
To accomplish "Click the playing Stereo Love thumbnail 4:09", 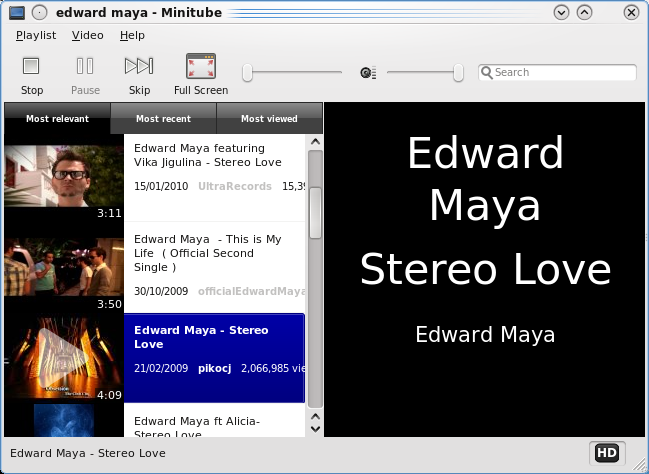I will [x=64, y=358].
